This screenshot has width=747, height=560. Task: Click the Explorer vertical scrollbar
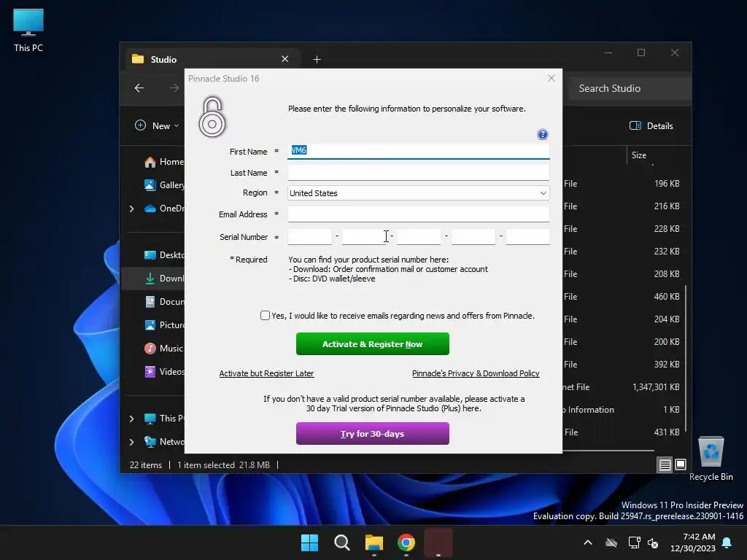pyautogui.click(x=686, y=359)
